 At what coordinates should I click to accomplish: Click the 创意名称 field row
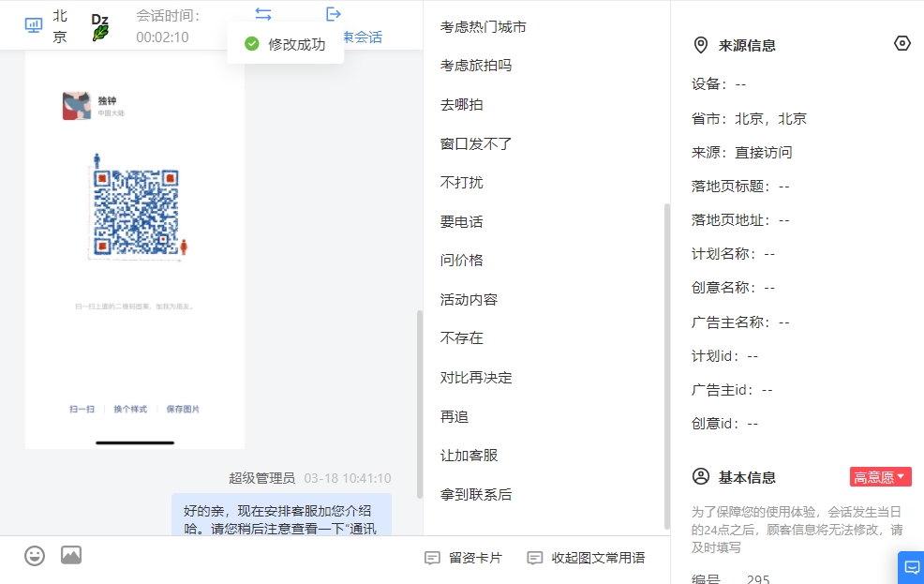point(733,288)
